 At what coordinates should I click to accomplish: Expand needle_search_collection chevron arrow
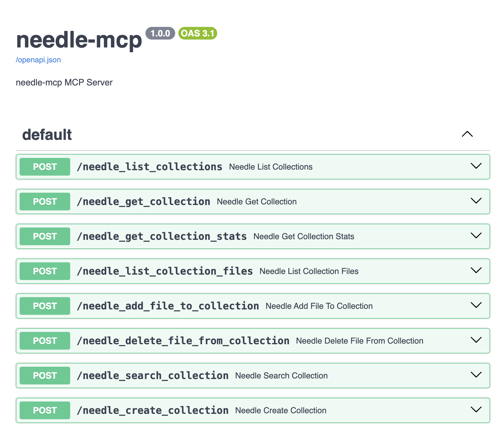[476, 375]
